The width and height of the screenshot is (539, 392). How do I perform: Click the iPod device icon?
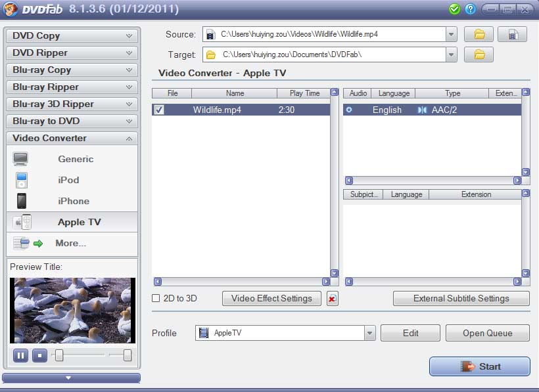(21, 180)
